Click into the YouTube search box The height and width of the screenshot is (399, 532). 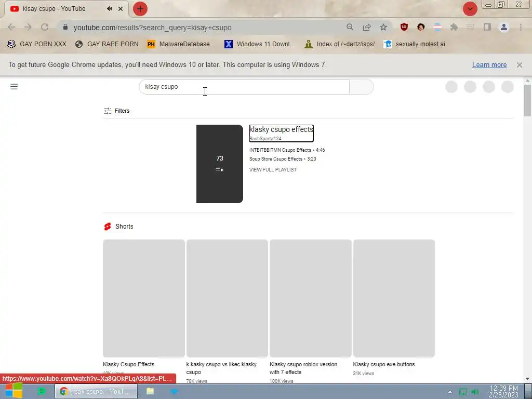pyautogui.click(x=244, y=87)
